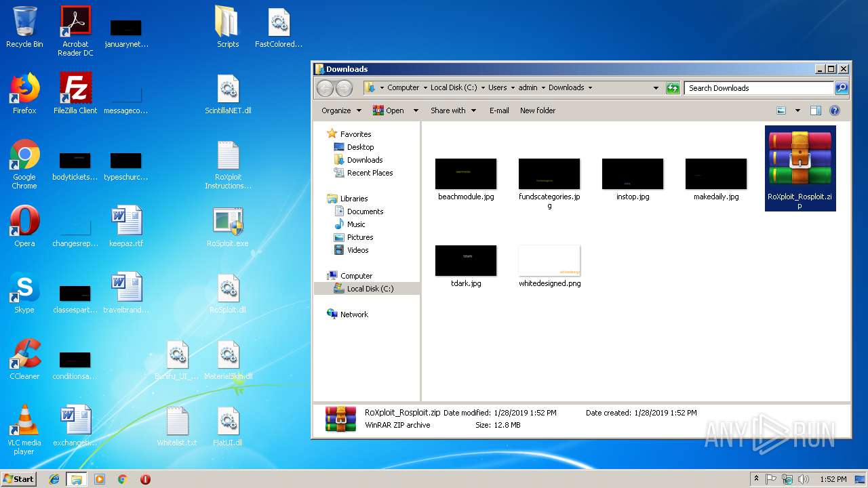Expand the Open button dropdown arrow

click(416, 110)
